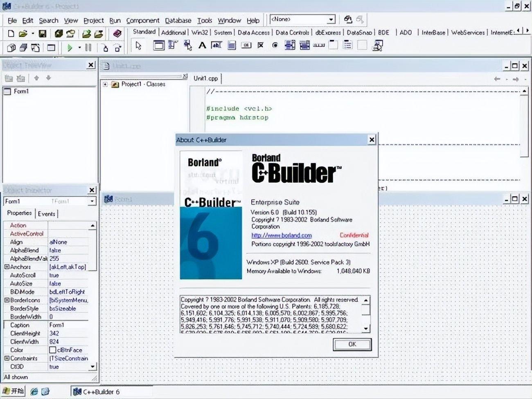Expand the Anchors property
This screenshot has width=532, height=399.
(x=7, y=267)
